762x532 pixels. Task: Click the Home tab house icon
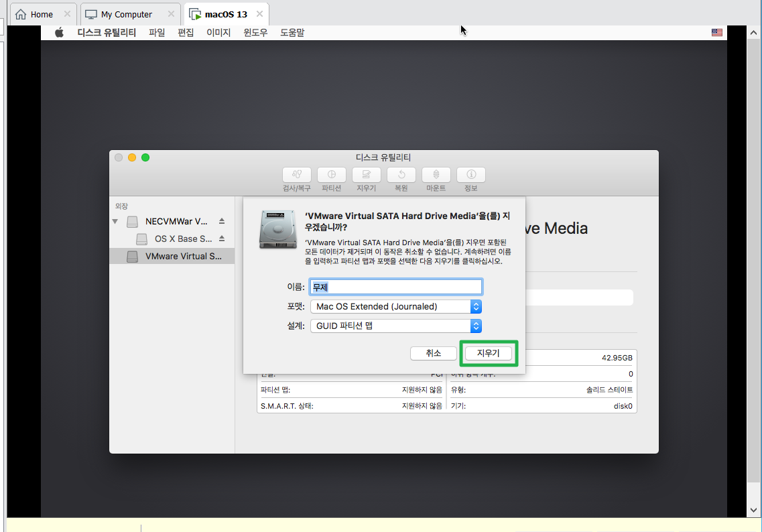[x=20, y=14]
